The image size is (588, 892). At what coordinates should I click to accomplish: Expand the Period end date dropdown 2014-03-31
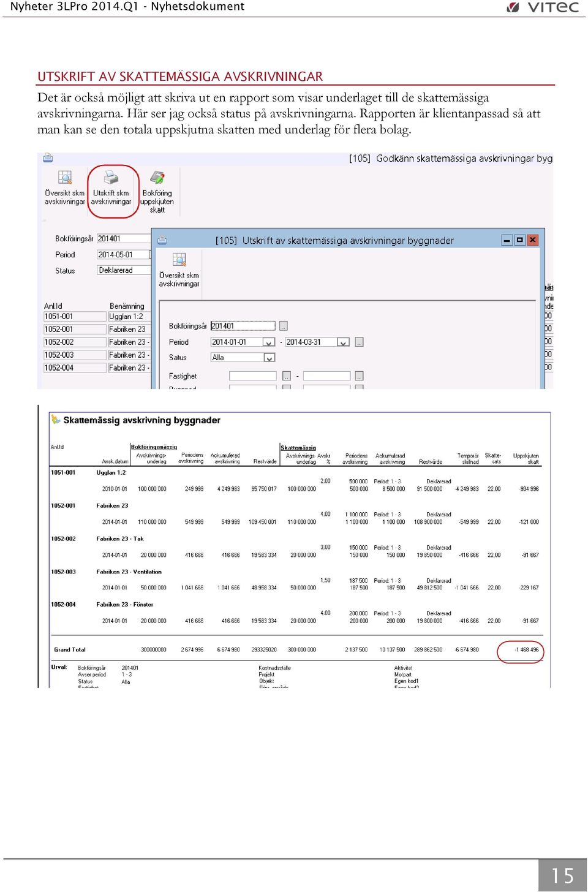343,342
